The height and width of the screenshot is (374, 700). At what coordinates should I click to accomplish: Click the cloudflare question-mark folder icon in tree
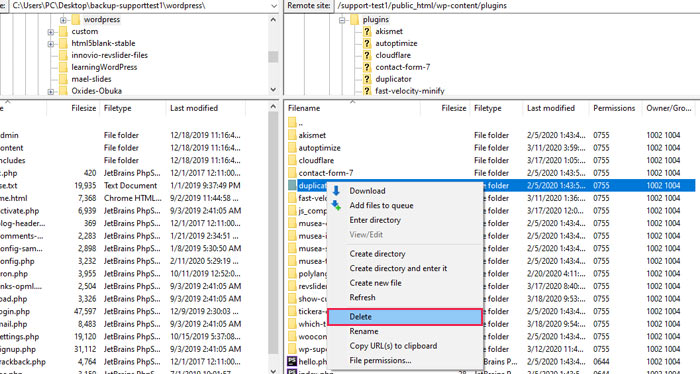[367, 55]
